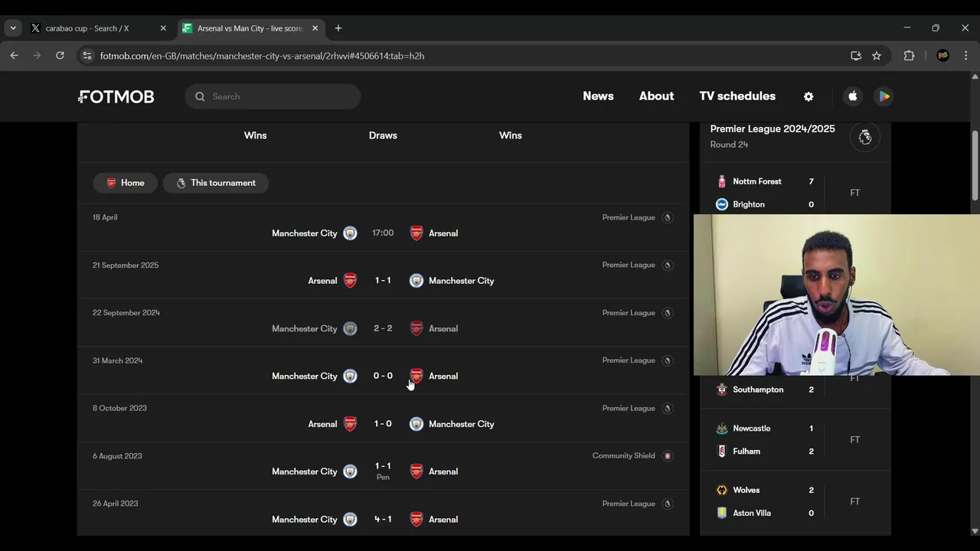Open the browser extensions menu
Viewport: 980px width, 551px height.
(x=909, y=56)
